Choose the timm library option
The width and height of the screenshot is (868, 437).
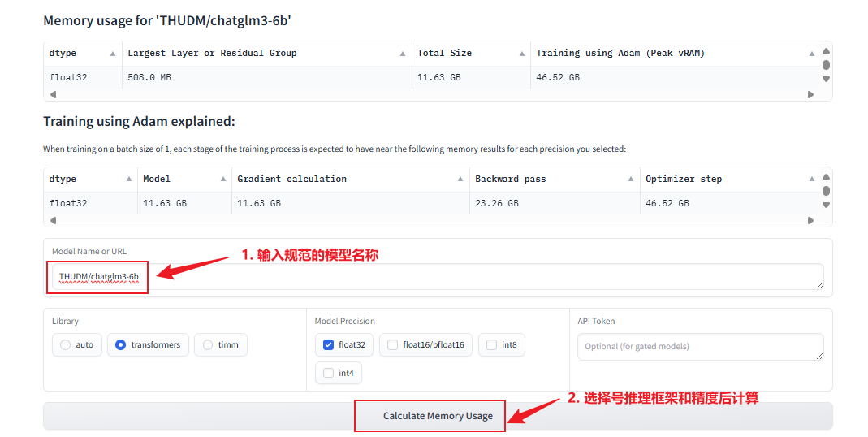click(x=209, y=344)
